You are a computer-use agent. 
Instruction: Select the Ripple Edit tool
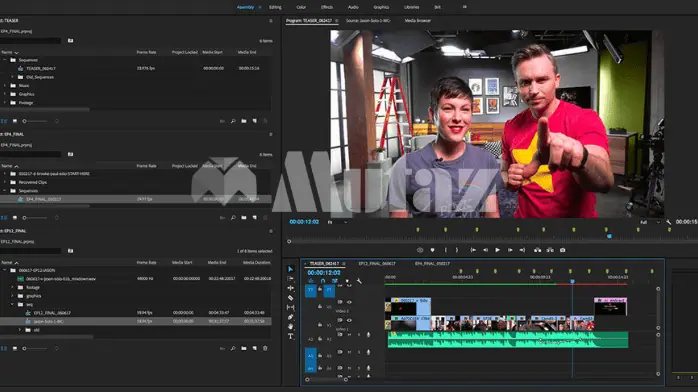(291, 288)
